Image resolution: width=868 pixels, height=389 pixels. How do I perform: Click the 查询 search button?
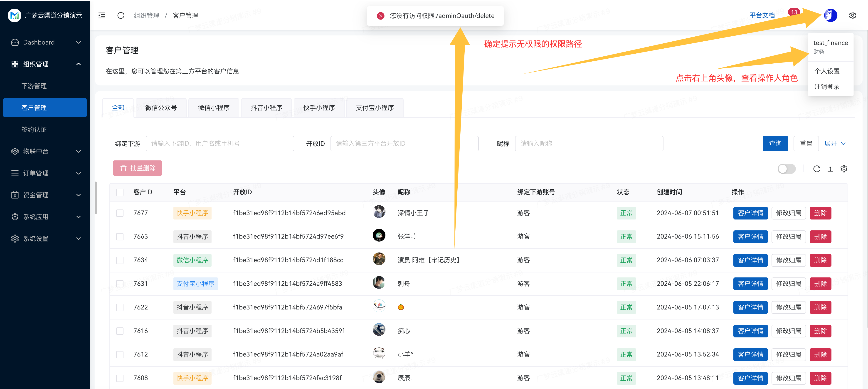point(775,143)
